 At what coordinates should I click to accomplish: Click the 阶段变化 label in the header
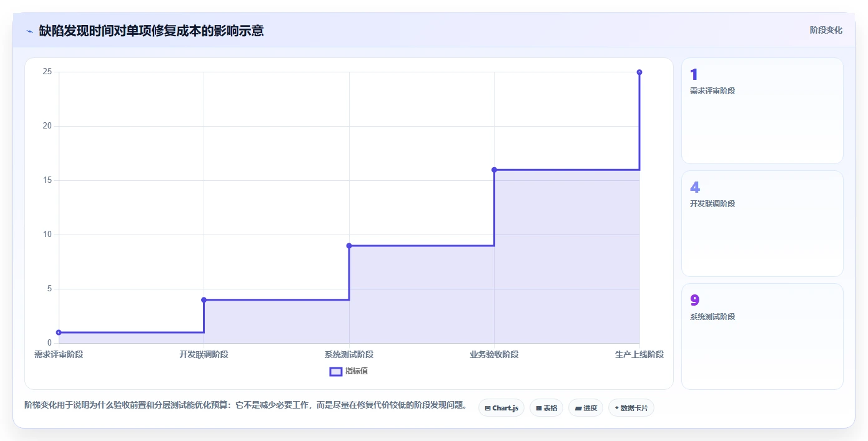(826, 30)
